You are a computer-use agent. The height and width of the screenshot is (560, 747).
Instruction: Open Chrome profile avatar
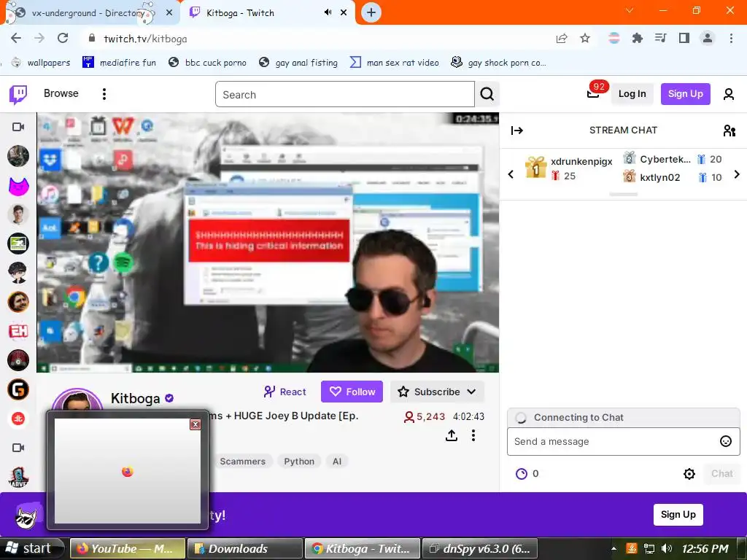[708, 38]
